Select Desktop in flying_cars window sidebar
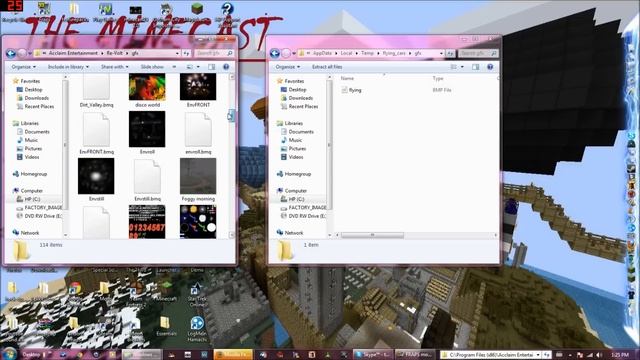 (293, 89)
